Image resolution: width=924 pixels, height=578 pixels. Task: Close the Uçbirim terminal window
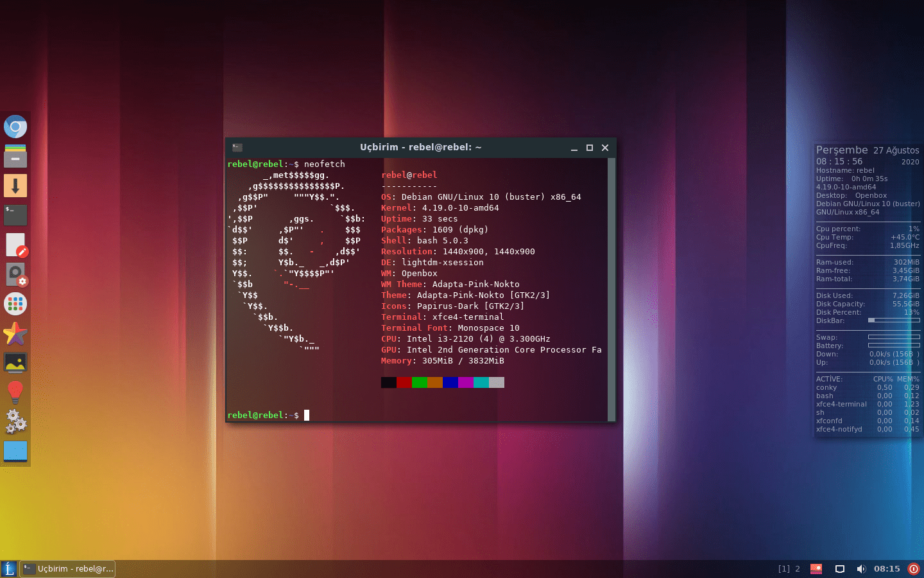point(605,148)
